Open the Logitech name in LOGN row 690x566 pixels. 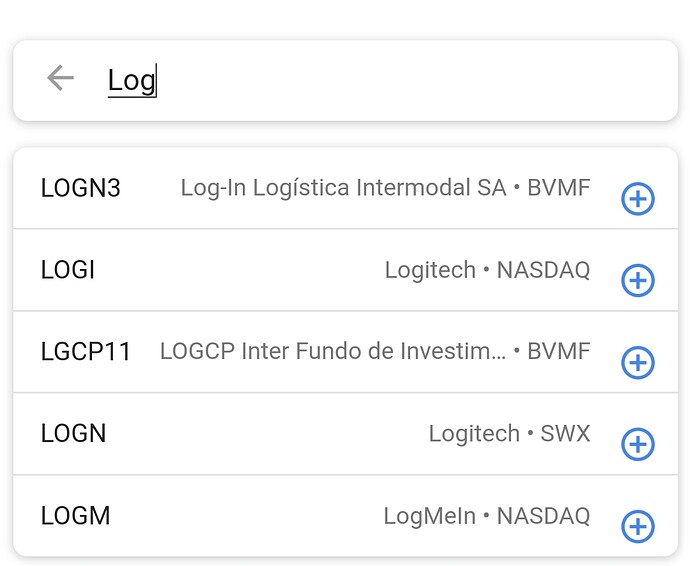tap(474, 433)
